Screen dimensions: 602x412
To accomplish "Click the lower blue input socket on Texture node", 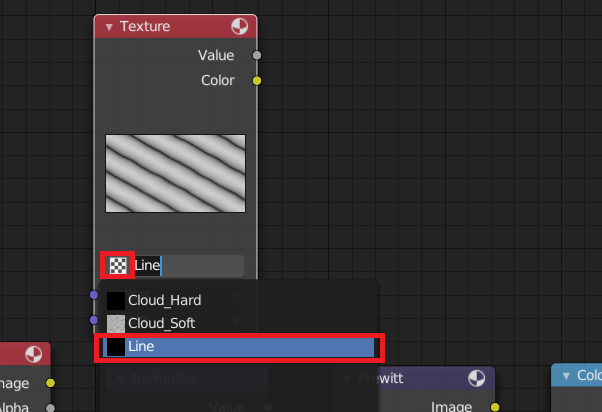I will click(94, 320).
